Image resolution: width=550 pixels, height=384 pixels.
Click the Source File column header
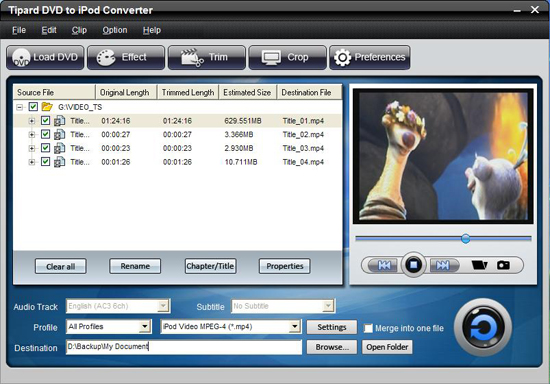click(54, 92)
